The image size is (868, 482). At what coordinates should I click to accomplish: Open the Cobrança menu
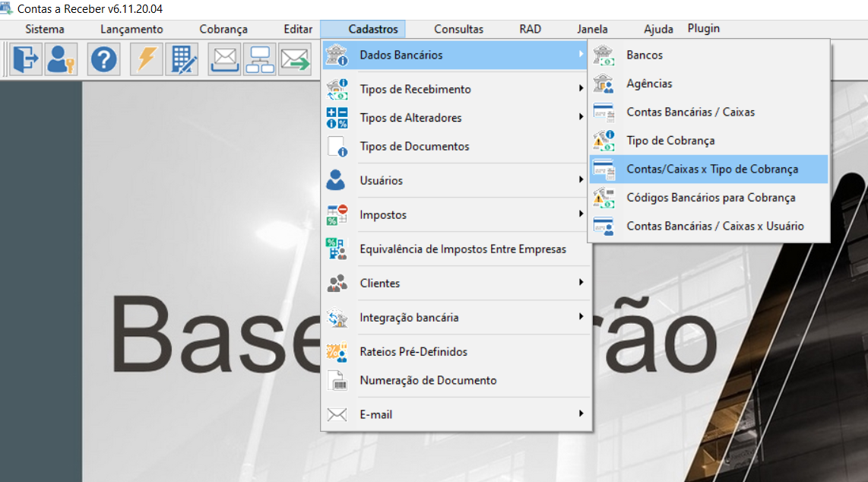pyautogui.click(x=223, y=30)
